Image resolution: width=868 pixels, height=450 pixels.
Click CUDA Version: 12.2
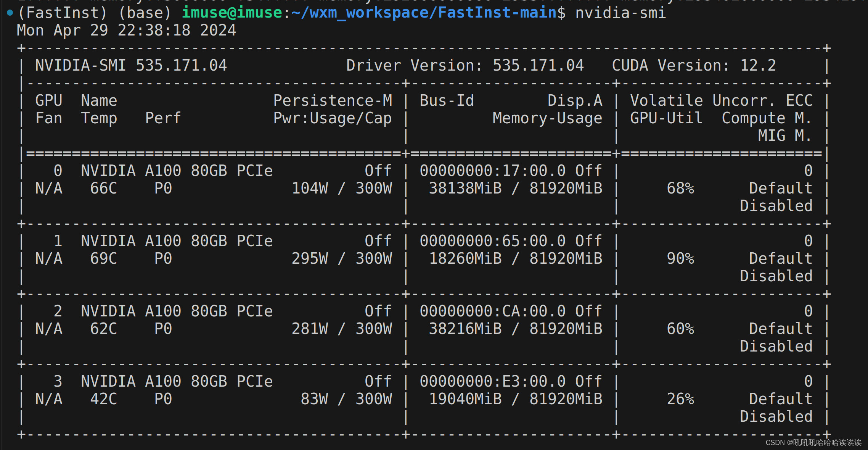pyautogui.click(x=693, y=65)
